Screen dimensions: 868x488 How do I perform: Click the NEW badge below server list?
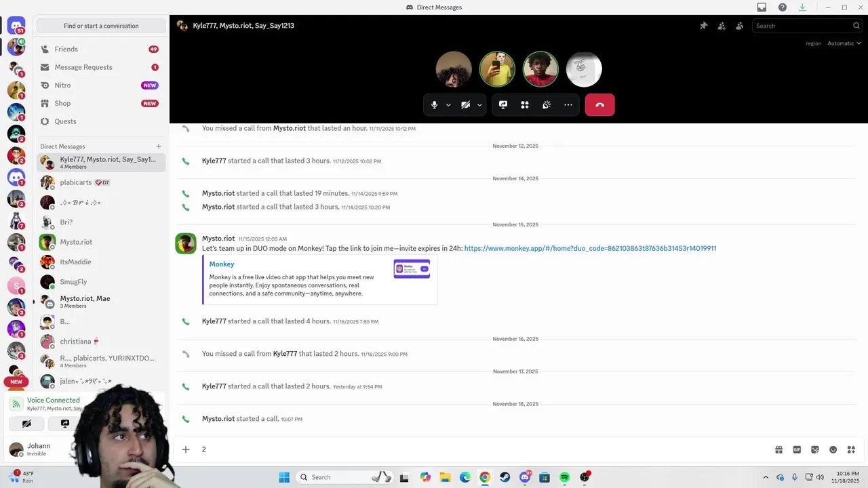pyautogui.click(x=16, y=382)
